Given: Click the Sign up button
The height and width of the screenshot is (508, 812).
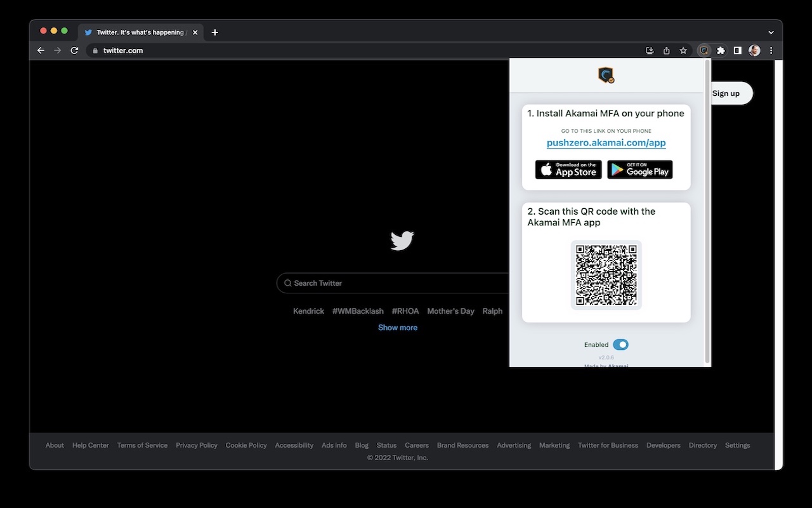Looking at the screenshot, I should click(726, 93).
